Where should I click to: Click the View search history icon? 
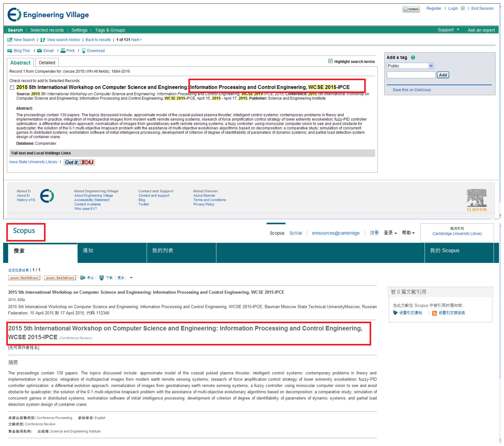tap(43, 40)
